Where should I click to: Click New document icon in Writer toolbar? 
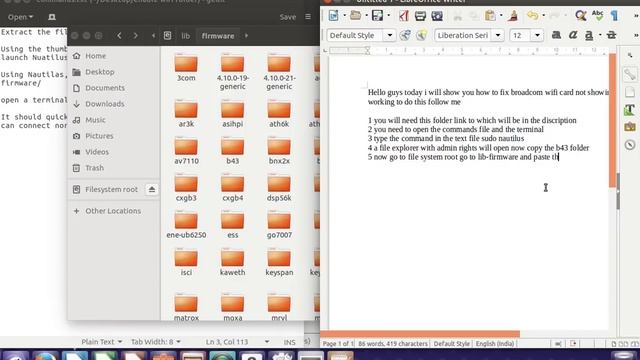coord(333,16)
